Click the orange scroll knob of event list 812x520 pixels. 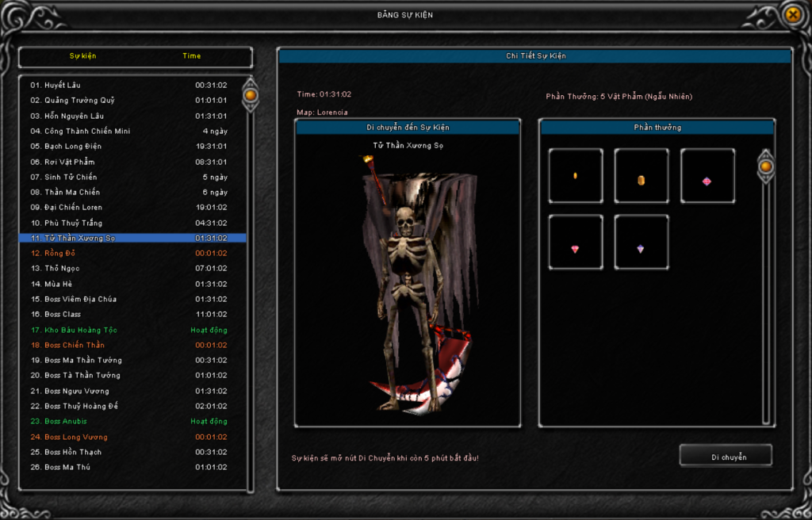(x=250, y=95)
